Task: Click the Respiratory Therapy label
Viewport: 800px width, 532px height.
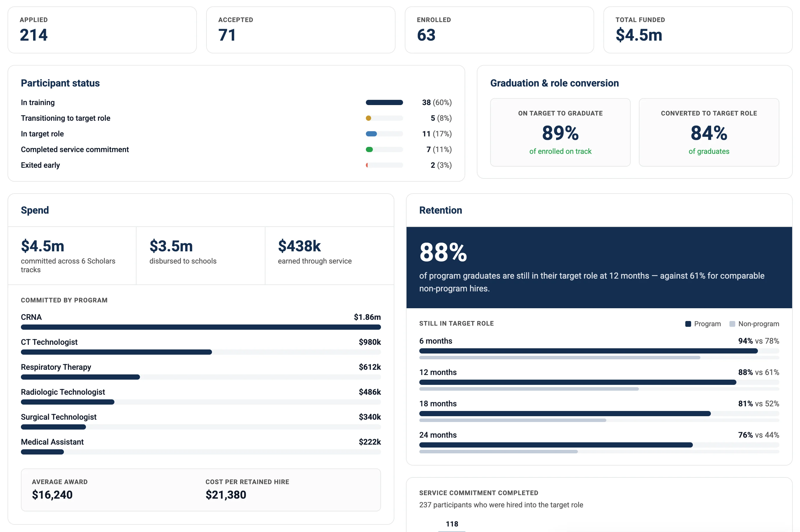Action: (x=56, y=367)
